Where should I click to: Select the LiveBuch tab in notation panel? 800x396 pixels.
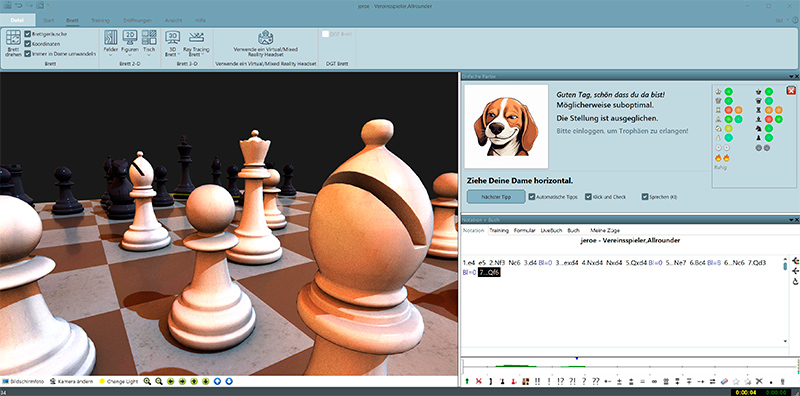click(x=551, y=231)
